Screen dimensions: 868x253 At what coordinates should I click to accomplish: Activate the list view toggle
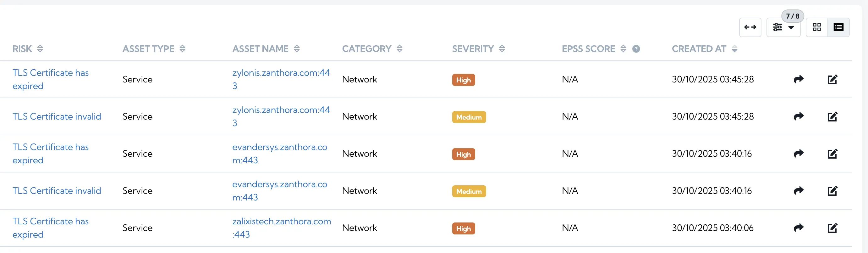[839, 27]
